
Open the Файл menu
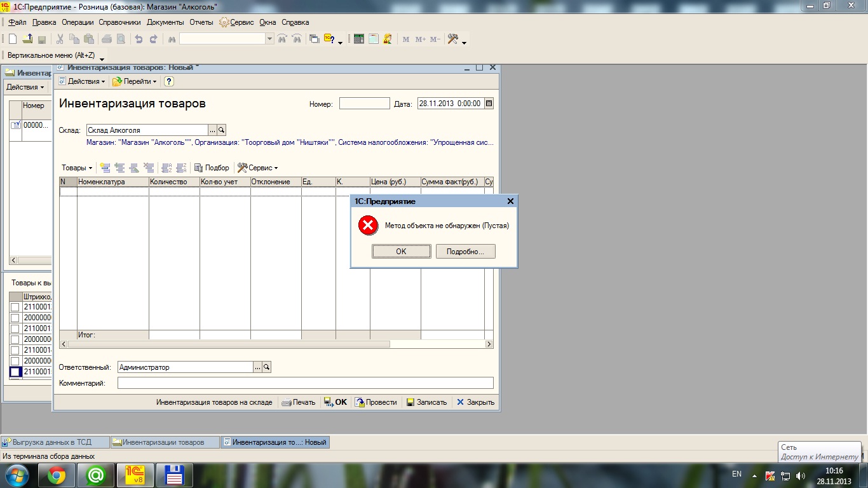click(17, 22)
